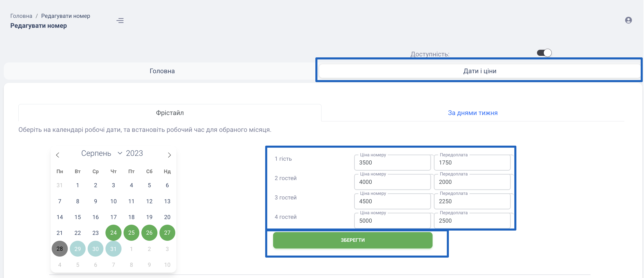Viewport: 644px width, 278px height.
Task: Deselect August 30 light-blue date
Action: (x=96, y=249)
